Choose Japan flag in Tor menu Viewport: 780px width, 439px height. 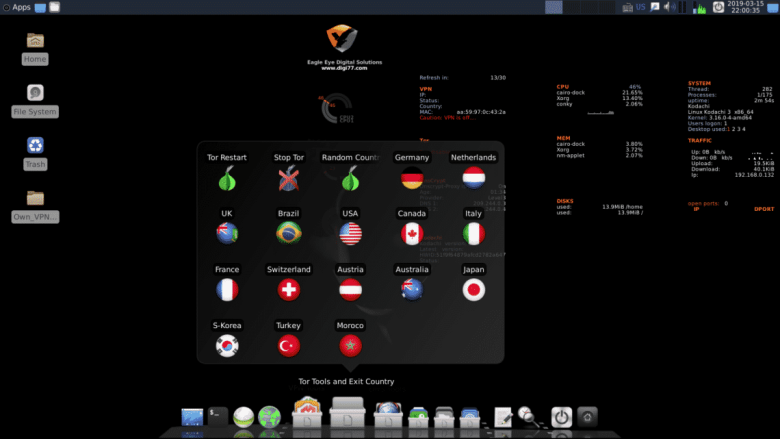(473, 289)
